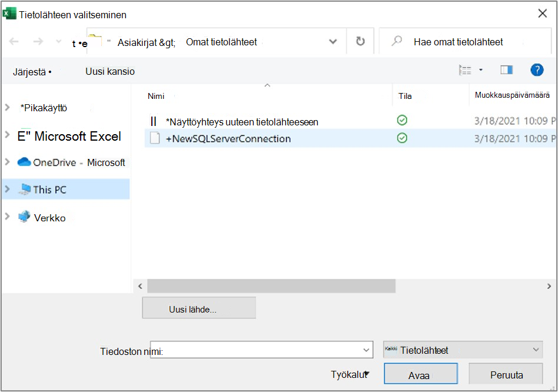This screenshot has width=558, height=392.
Task: Click the back navigation arrow
Action: (14, 42)
